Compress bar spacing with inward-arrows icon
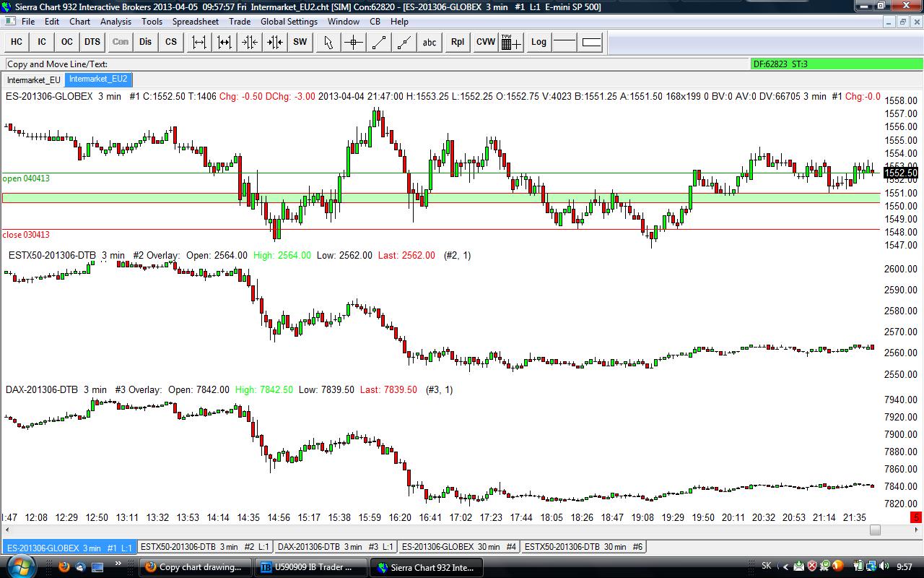The image size is (924, 578). point(250,42)
